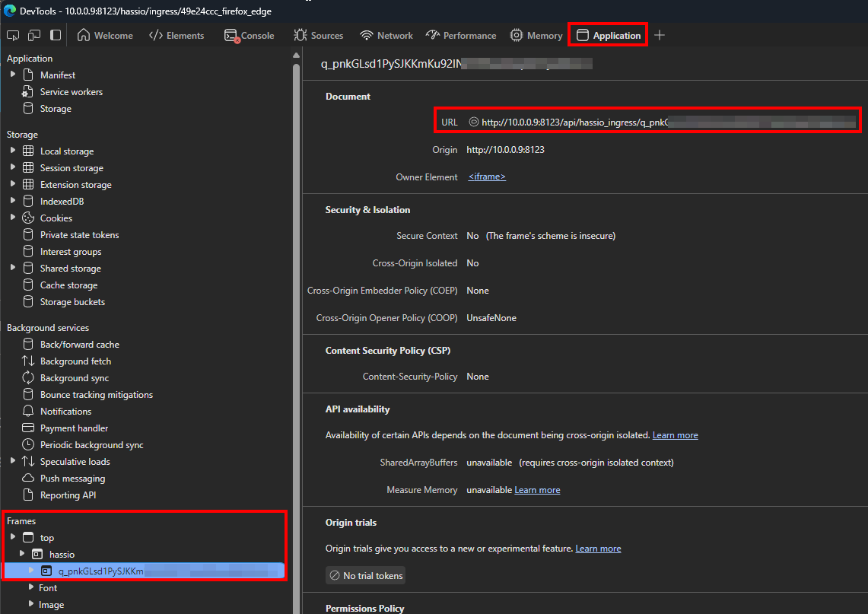Image resolution: width=868 pixels, height=614 pixels.
Task: Open the Memory tab
Action: (536, 36)
